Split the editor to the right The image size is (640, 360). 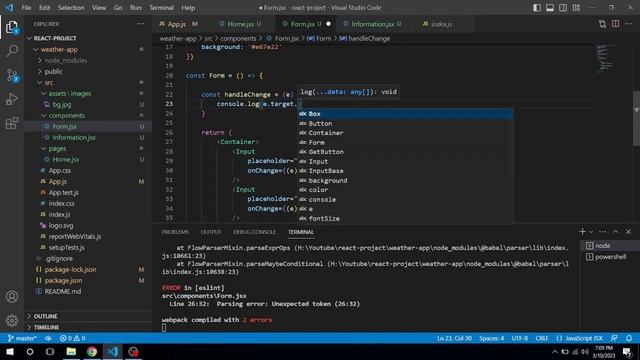coord(616,24)
